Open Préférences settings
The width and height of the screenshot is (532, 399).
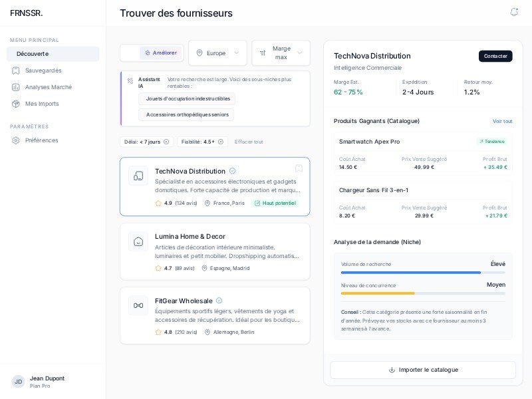click(41, 140)
